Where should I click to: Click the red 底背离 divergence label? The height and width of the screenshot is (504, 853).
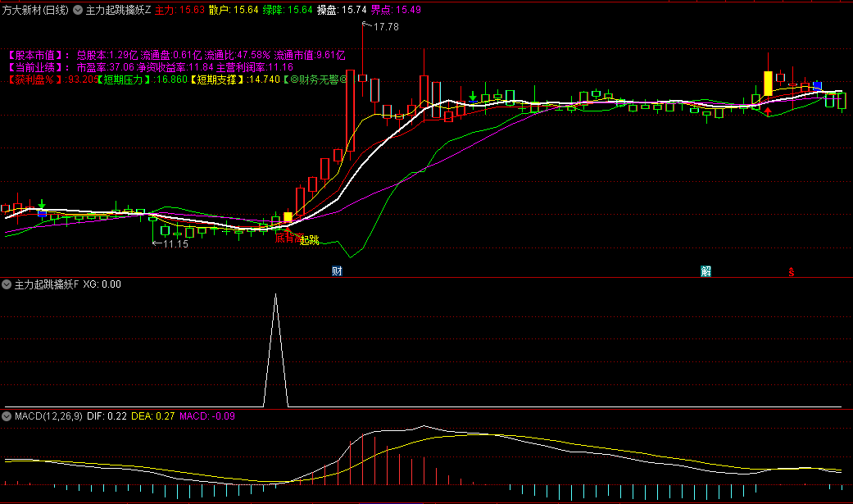286,238
